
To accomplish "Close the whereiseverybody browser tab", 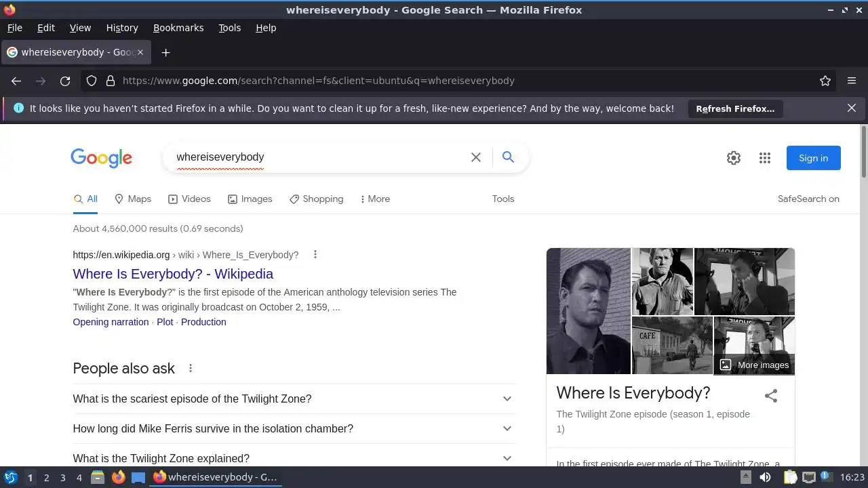I will point(140,52).
